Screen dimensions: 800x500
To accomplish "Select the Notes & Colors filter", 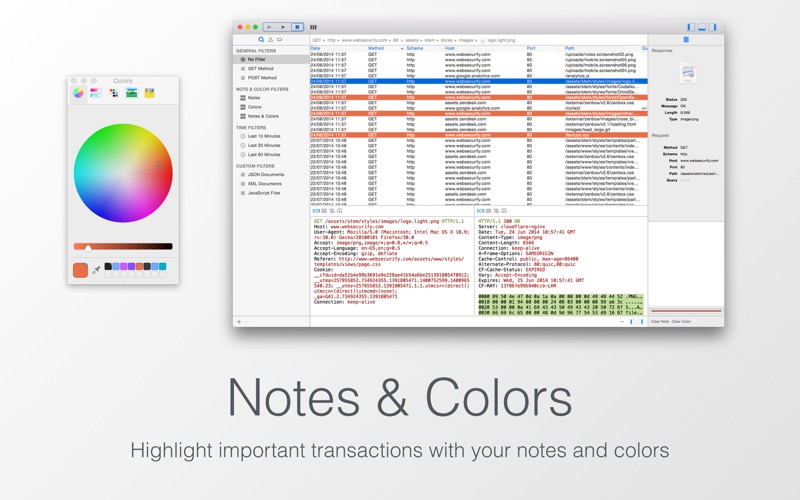I will tap(263, 116).
